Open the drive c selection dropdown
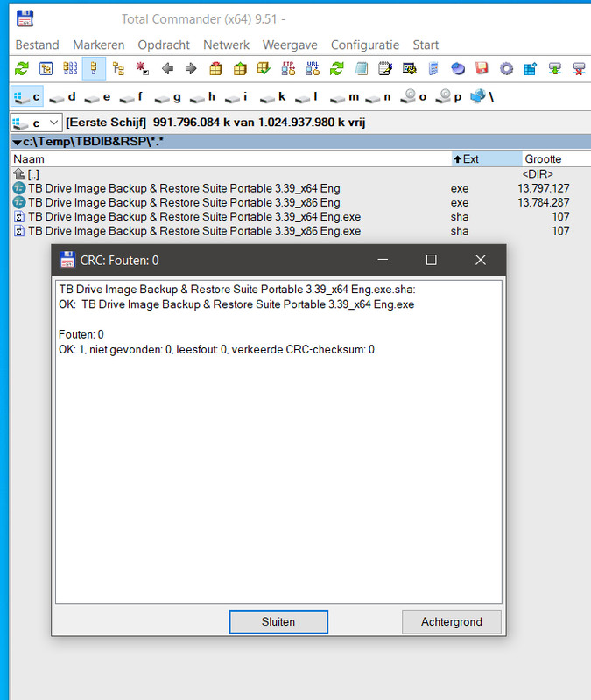 pos(36,122)
